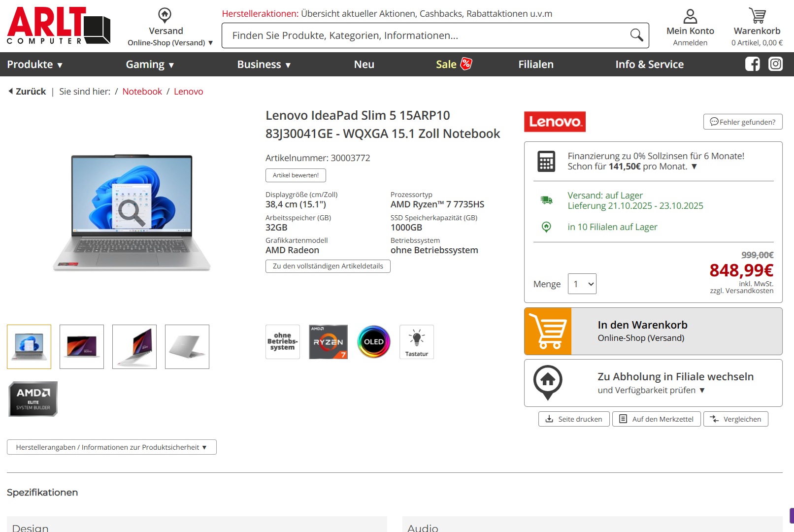
Task: Click the Vergleichen button
Action: 736,419
